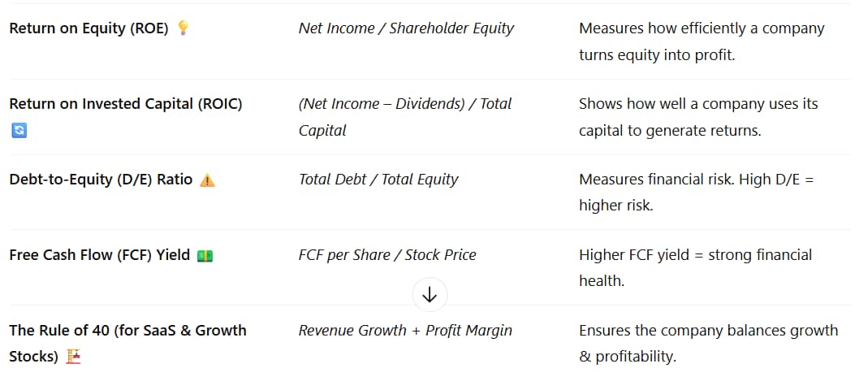The image size is (868, 377).
Task: Click the FCF per Share / Stock Price formula
Action: pos(387,255)
